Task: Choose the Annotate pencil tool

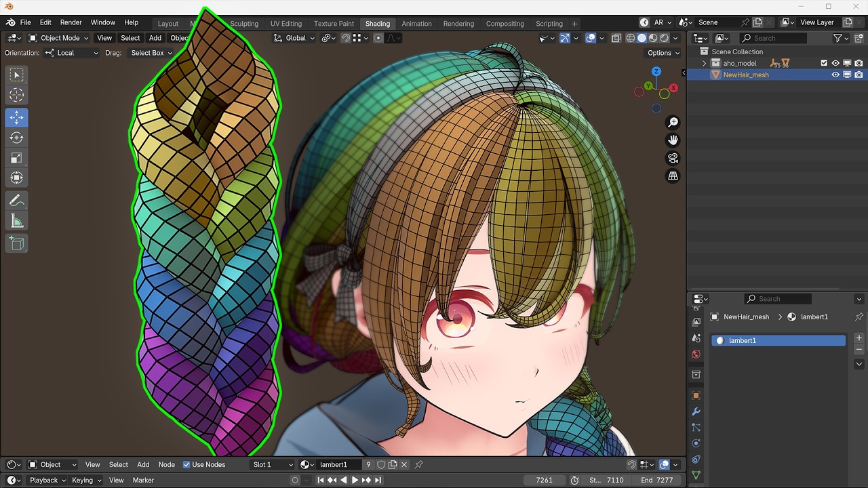Action: [17, 201]
